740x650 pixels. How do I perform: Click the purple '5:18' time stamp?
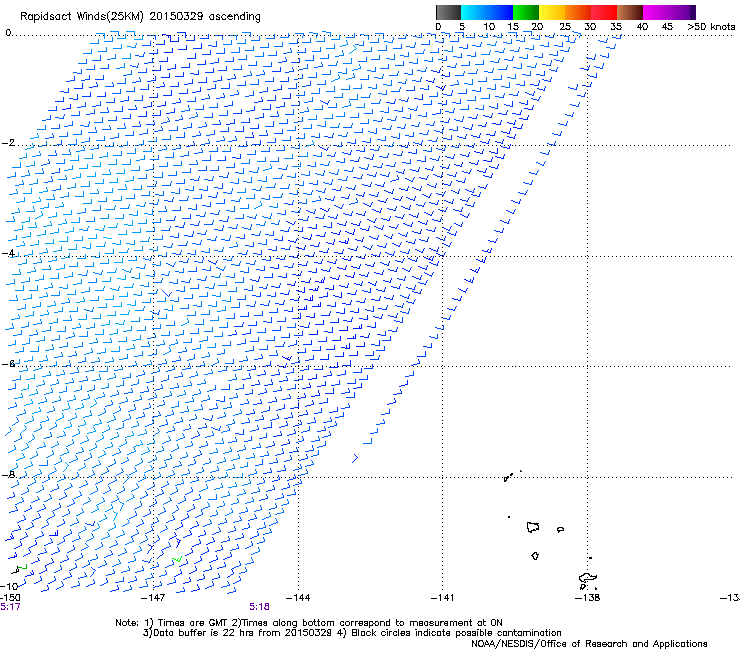pos(260,607)
